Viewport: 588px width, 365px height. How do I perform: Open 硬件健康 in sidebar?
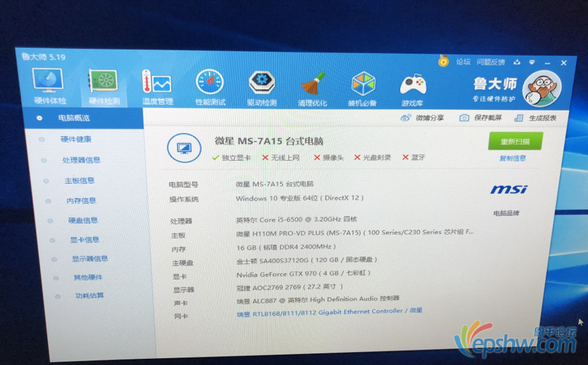pos(76,139)
